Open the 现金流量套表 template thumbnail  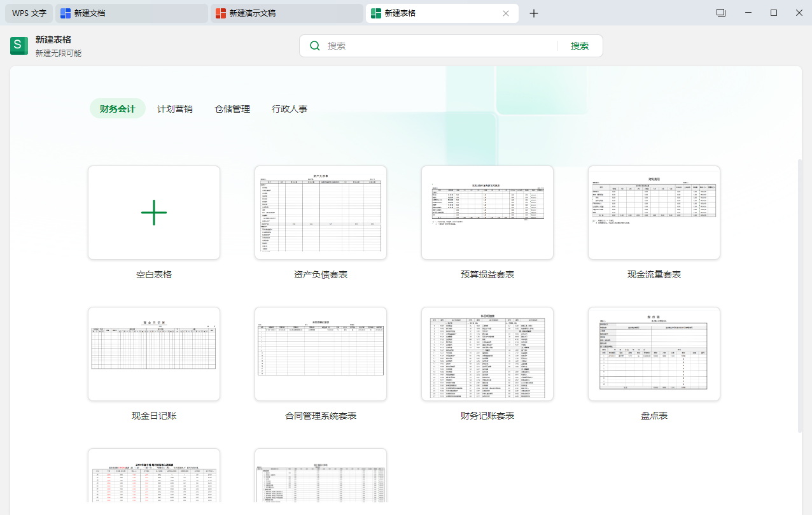tap(654, 213)
